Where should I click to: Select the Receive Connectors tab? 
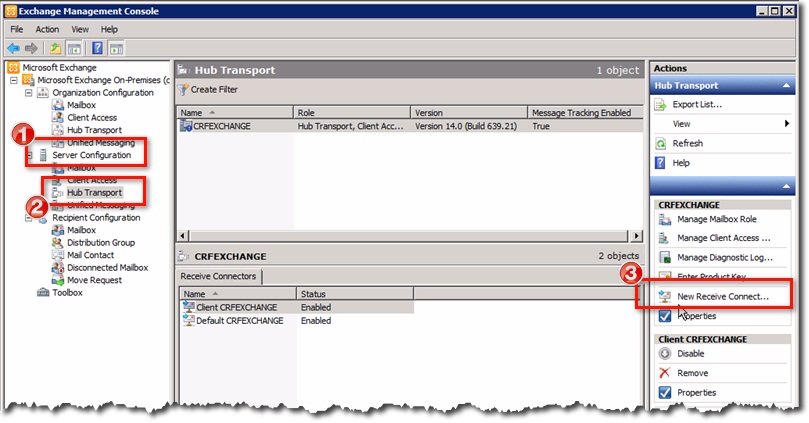pyautogui.click(x=218, y=276)
